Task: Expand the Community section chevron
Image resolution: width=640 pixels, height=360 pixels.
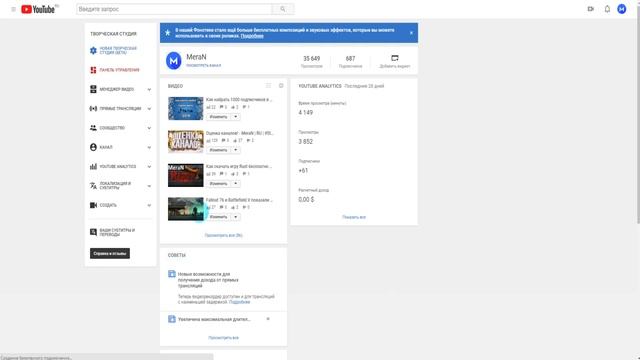Action: tap(149, 128)
